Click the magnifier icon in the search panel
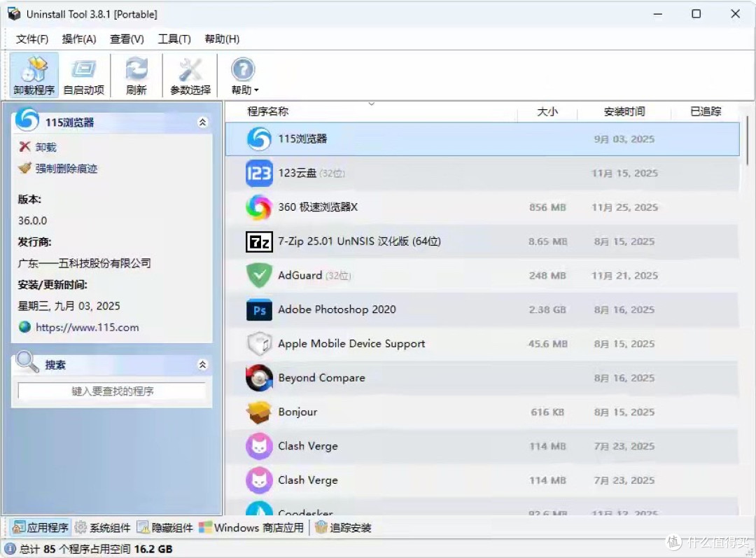Viewport: 756px width, 558px height. [27, 362]
